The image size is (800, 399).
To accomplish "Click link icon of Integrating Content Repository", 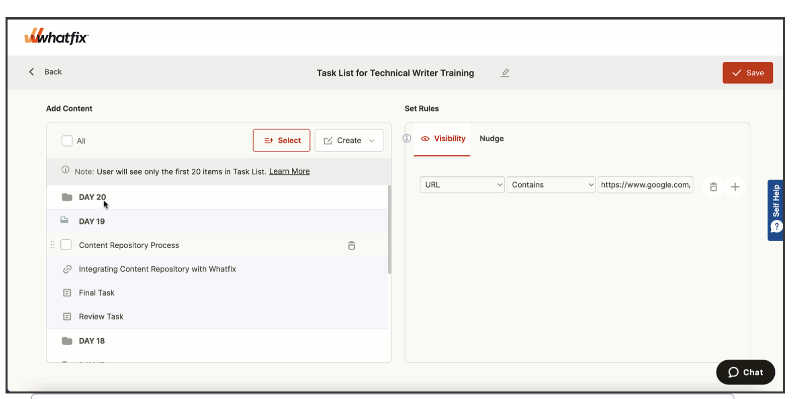I will (67, 269).
